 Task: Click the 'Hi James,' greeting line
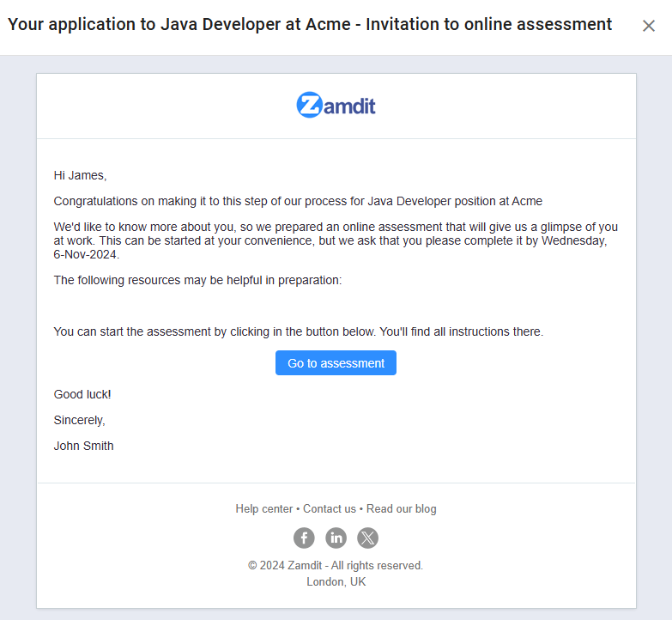tap(80, 176)
